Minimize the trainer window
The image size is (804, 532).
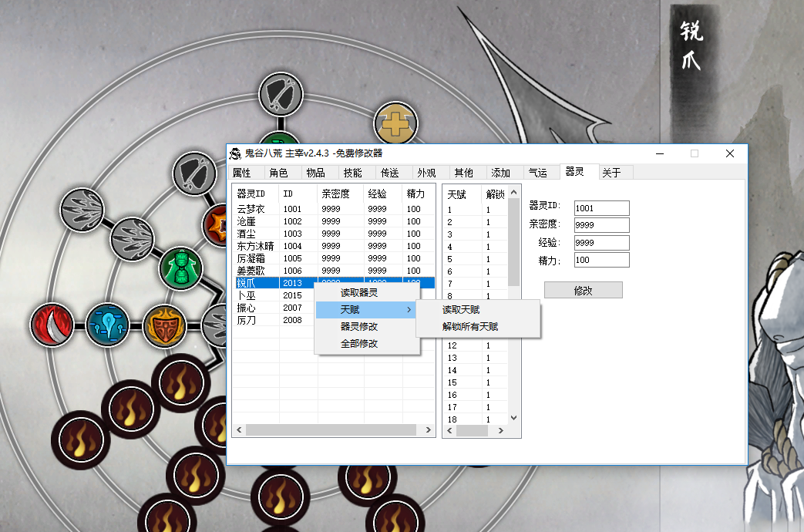pos(660,153)
